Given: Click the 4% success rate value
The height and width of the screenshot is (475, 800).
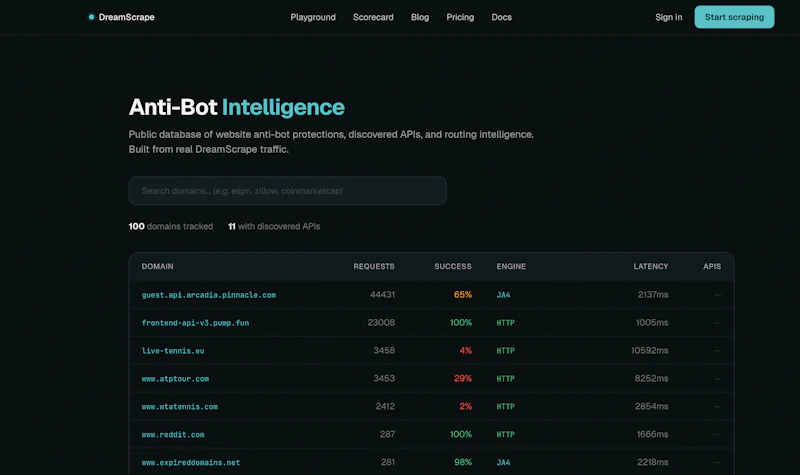Looking at the screenshot, I should pyautogui.click(x=465, y=351).
